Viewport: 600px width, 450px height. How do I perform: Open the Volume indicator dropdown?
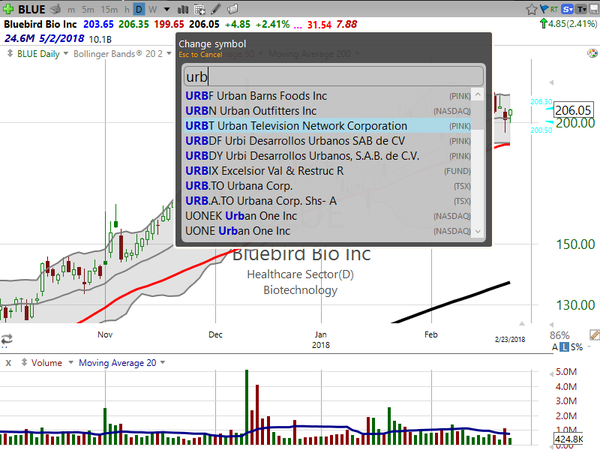(x=71, y=362)
